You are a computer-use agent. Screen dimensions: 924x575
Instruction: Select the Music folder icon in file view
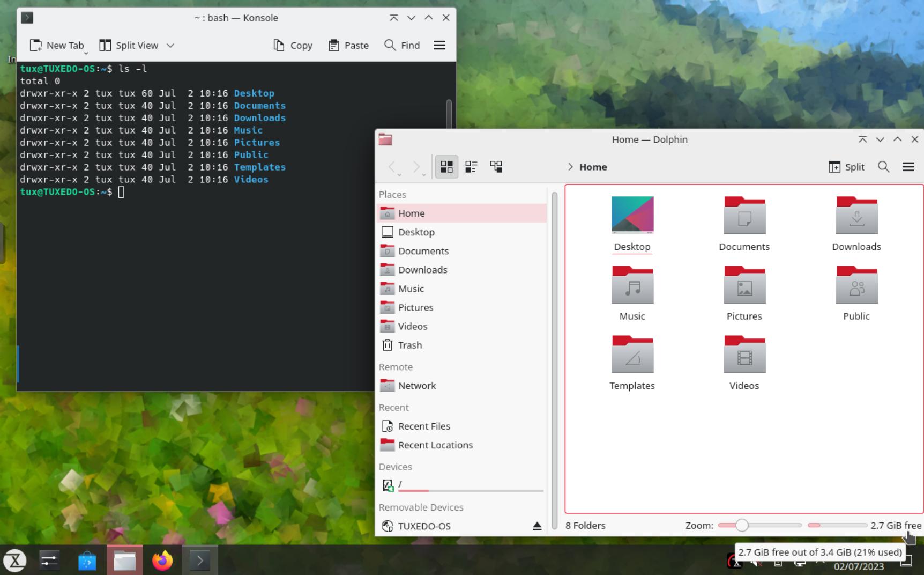[x=632, y=284]
